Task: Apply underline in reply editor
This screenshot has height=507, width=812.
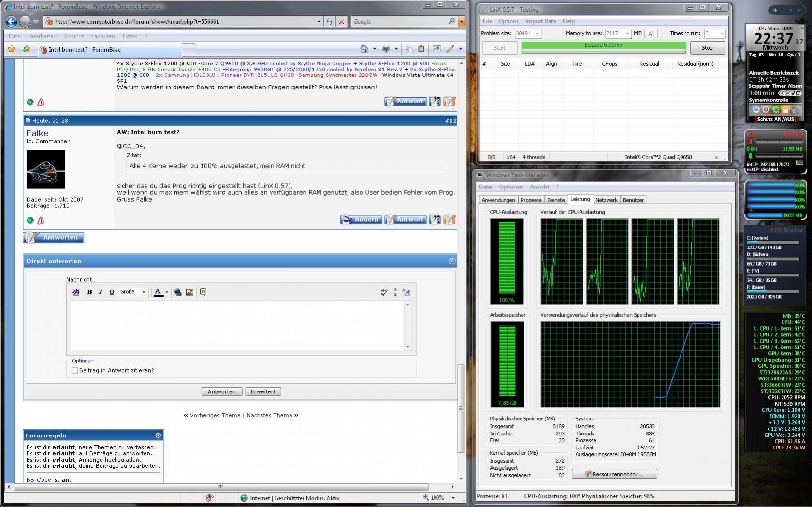Action: [112, 292]
